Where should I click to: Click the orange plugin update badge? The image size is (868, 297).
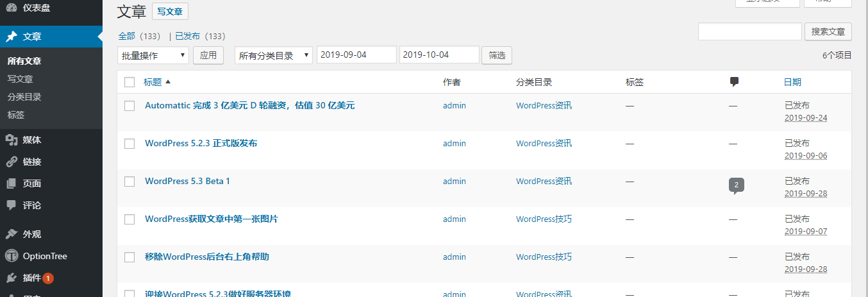click(x=49, y=278)
